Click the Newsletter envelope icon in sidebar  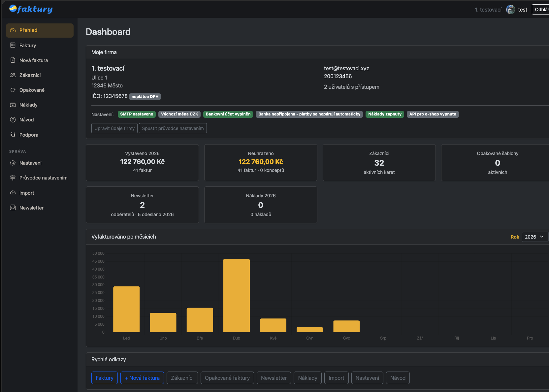pos(13,208)
